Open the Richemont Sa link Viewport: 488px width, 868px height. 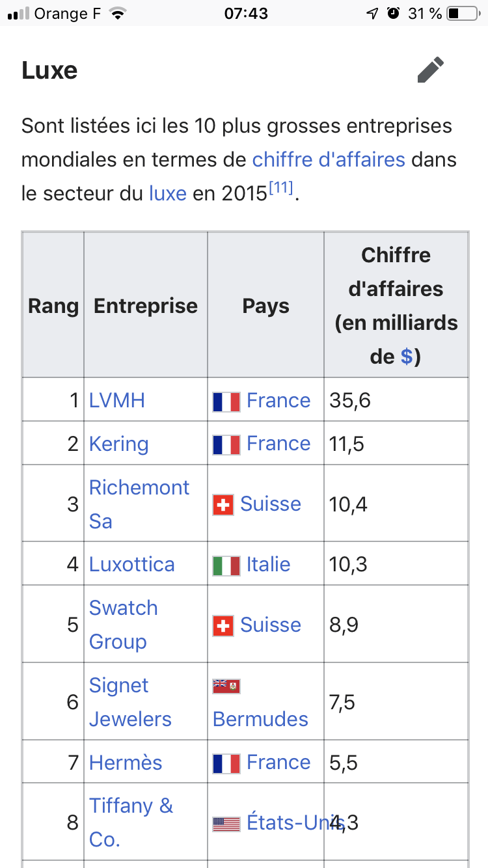coord(139,504)
